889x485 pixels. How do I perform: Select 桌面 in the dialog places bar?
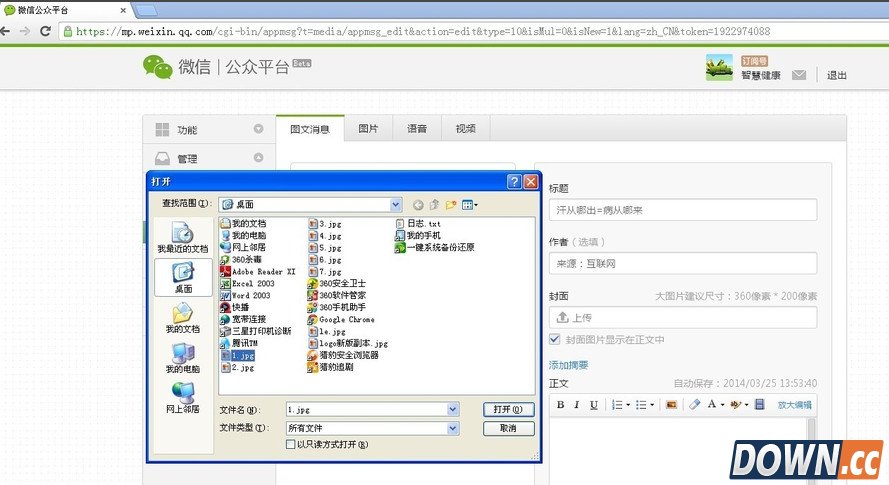tap(183, 277)
